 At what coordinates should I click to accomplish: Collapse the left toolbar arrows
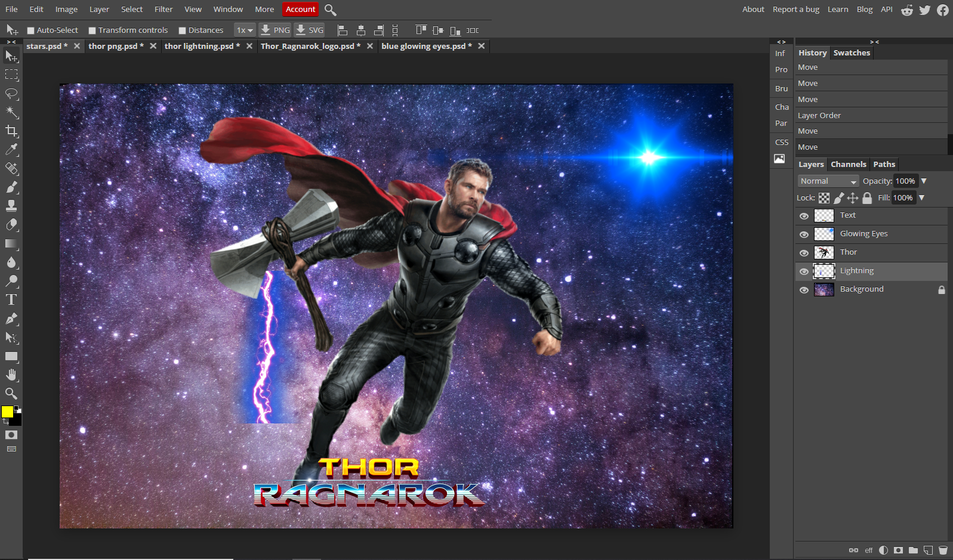point(11,42)
